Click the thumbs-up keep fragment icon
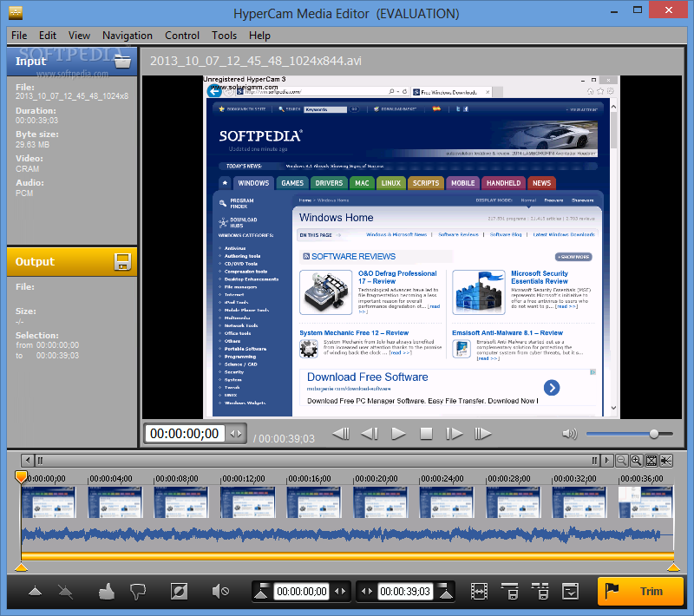Screen dimensions: 694x616 pyautogui.click(x=106, y=591)
